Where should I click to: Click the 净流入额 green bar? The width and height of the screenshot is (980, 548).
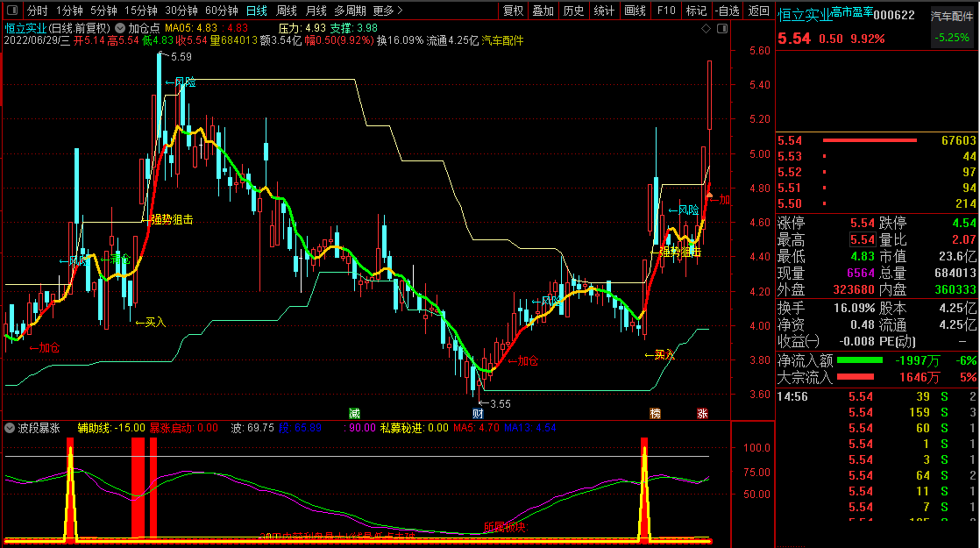click(x=859, y=360)
